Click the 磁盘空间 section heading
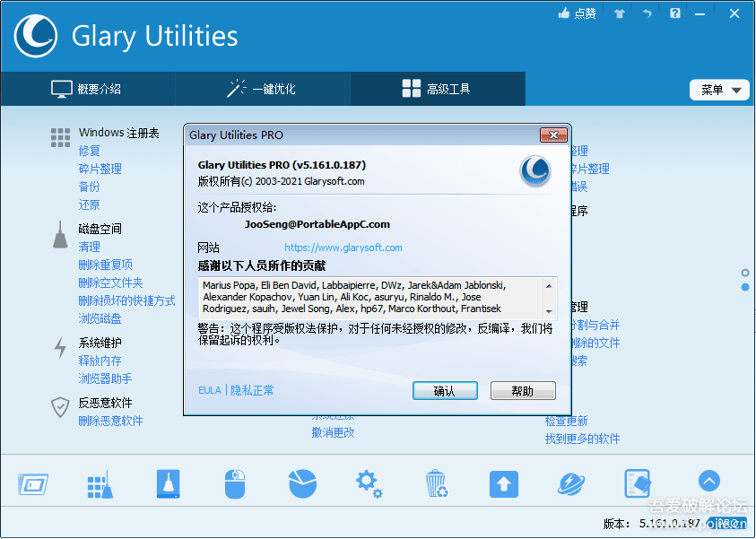Viewport: 756px width, 539px height. pos(100,229)
